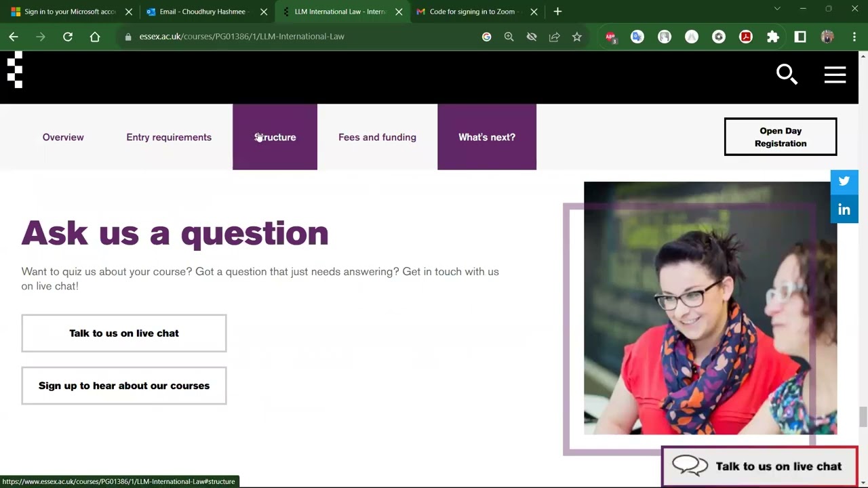The height and width of the screenshot is (488, 868).
Task: Click the staff photo image
Action: point(710,308)
